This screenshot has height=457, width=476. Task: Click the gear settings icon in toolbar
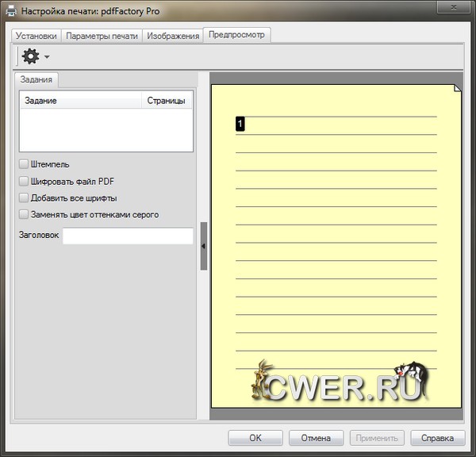coord(30,56)
